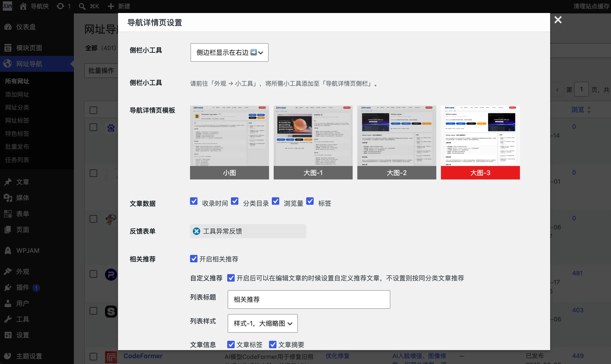Click the 列表标题 text input field
This screenshot has height=364, width=611.
coord(309,299)
